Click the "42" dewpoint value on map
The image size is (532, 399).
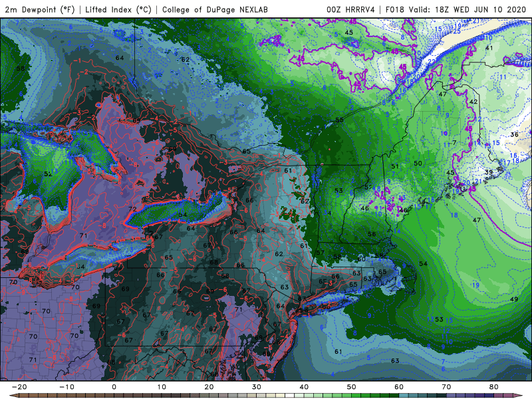tap(473, 102)
